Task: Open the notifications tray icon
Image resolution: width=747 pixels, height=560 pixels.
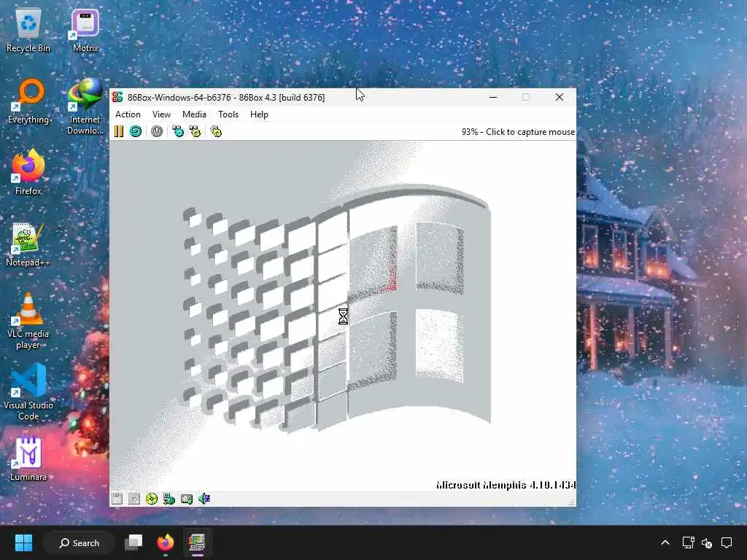Action: tap(727, 542)
